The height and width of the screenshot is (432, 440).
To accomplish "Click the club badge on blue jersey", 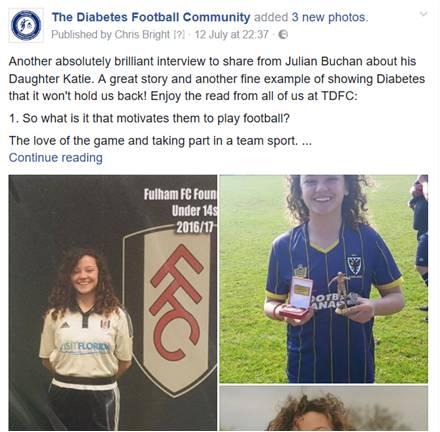I will (356, 265).
